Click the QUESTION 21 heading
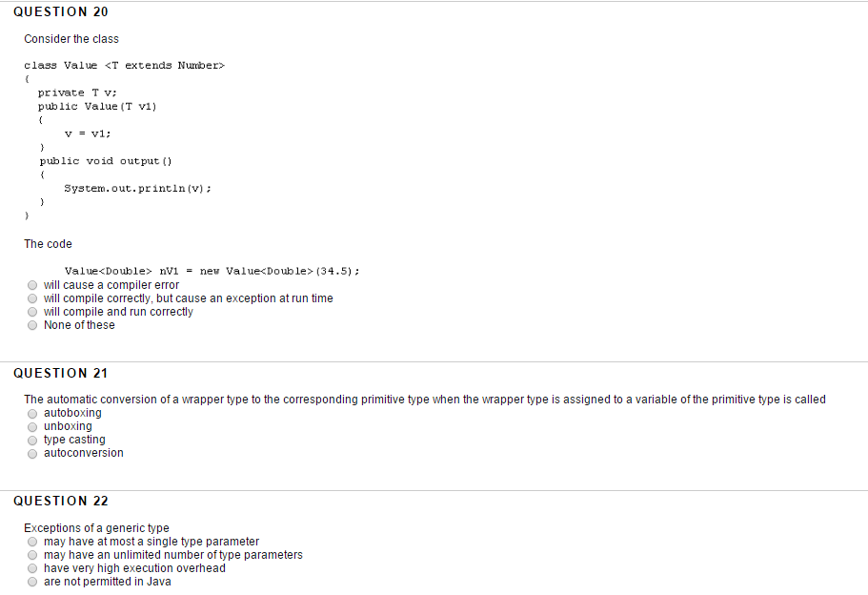 click(x=61, y=373)
